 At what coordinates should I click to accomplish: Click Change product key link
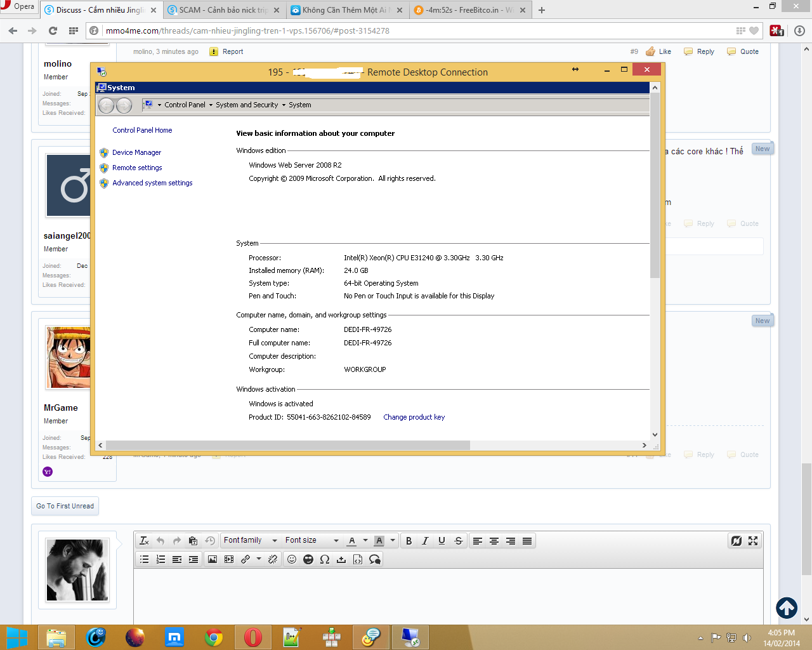[x=414, y=417]
